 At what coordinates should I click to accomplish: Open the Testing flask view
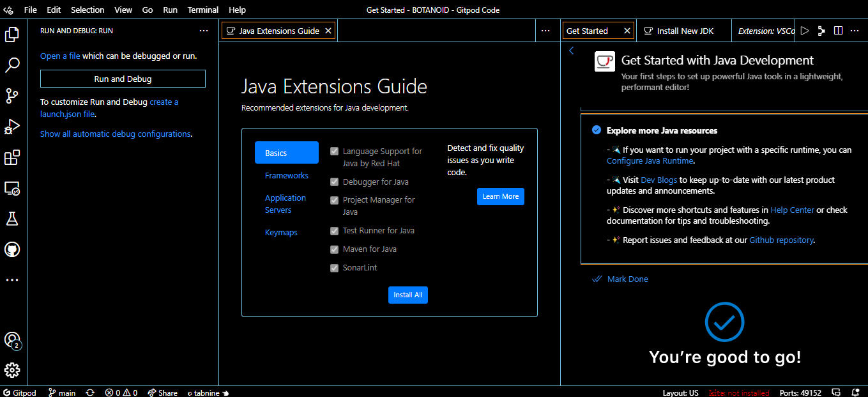click(12, 219)
